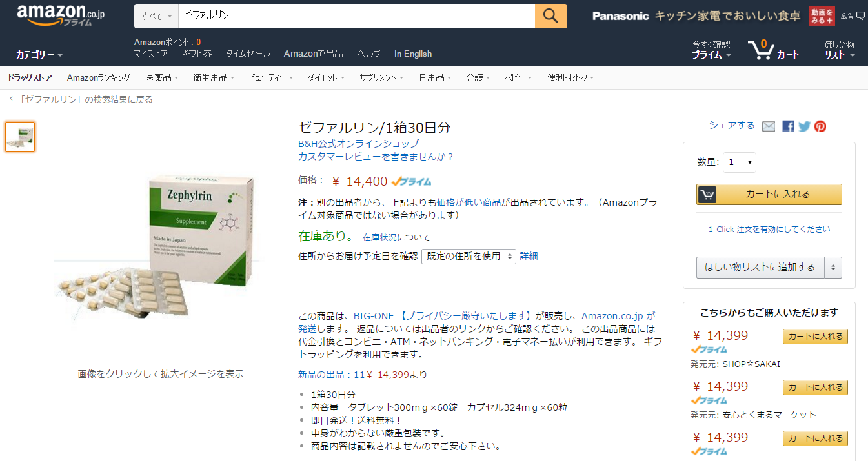This screenshot has height=461, width=868.
Task: Click the 価格が低い商品 link
Action: click(469, 202)
